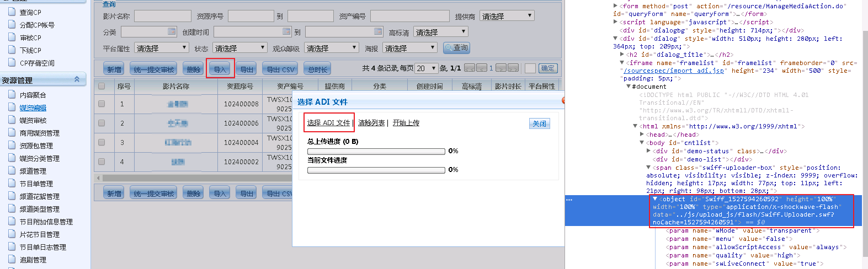Open the 高标清 dropdown
The width and height of the screenshot is (868, 269).
click(440, 32)
